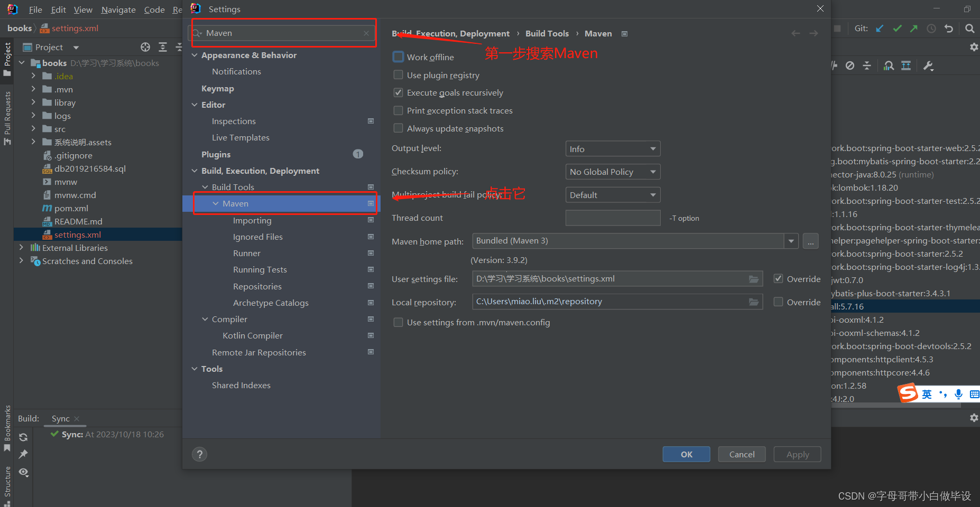
Task: Click the Cancel button
Action: [742, 454]
